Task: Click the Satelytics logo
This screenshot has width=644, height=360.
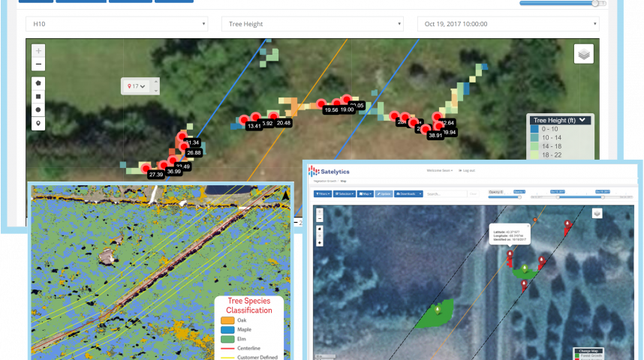Action: pos(329,171)
